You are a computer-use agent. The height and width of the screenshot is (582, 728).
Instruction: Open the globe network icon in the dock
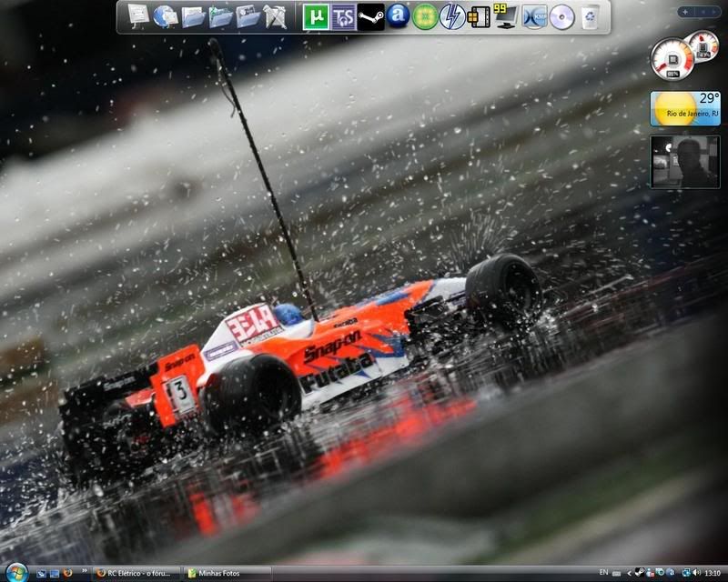[166, 16]
